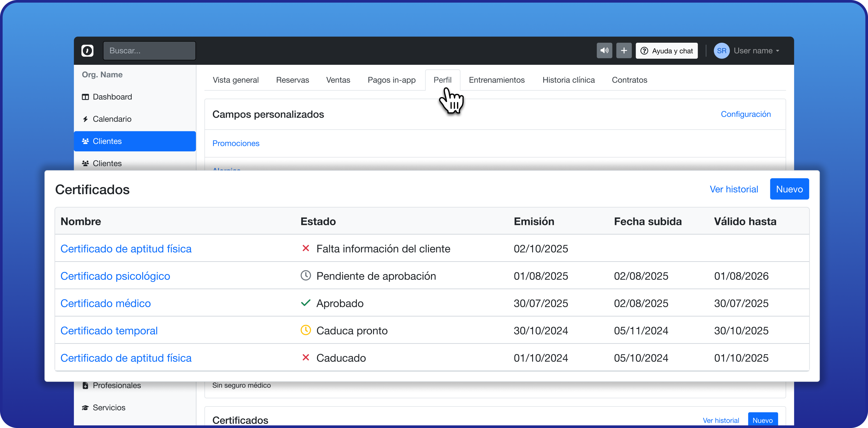
Task: Open Ayuda y chat help button
Action: click(x=666, y=51)
